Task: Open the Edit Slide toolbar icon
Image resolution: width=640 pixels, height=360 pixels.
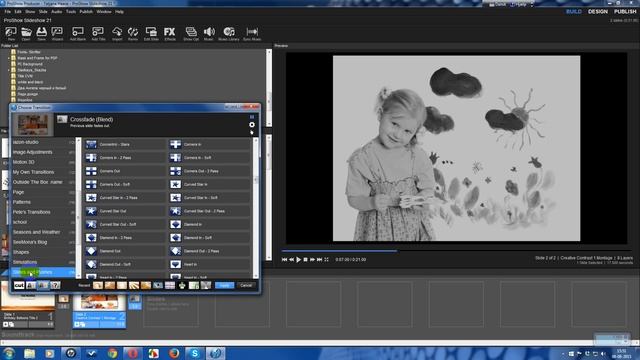Action: coord(151,33)
